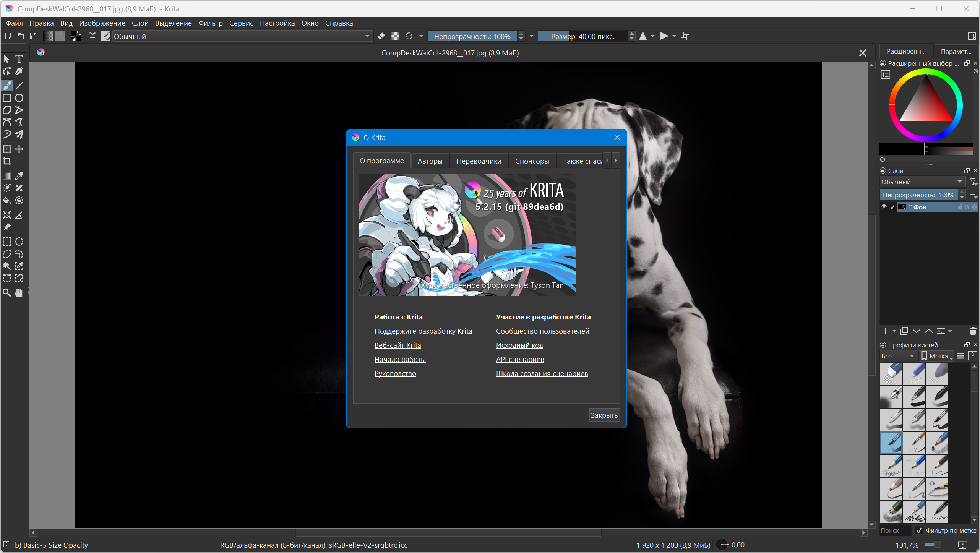Hide the Фон layer with the eye icon
This screenshot has width=980, height=553.
884,207
